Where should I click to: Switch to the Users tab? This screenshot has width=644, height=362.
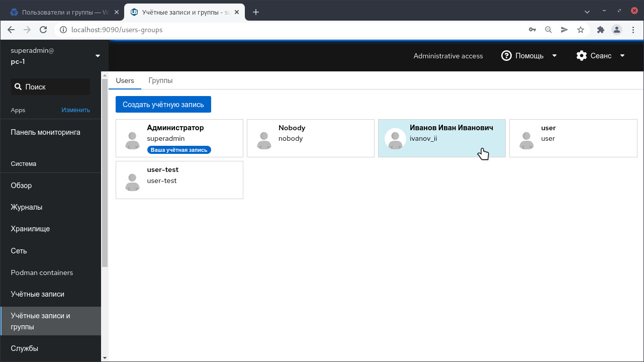point(125,80)
